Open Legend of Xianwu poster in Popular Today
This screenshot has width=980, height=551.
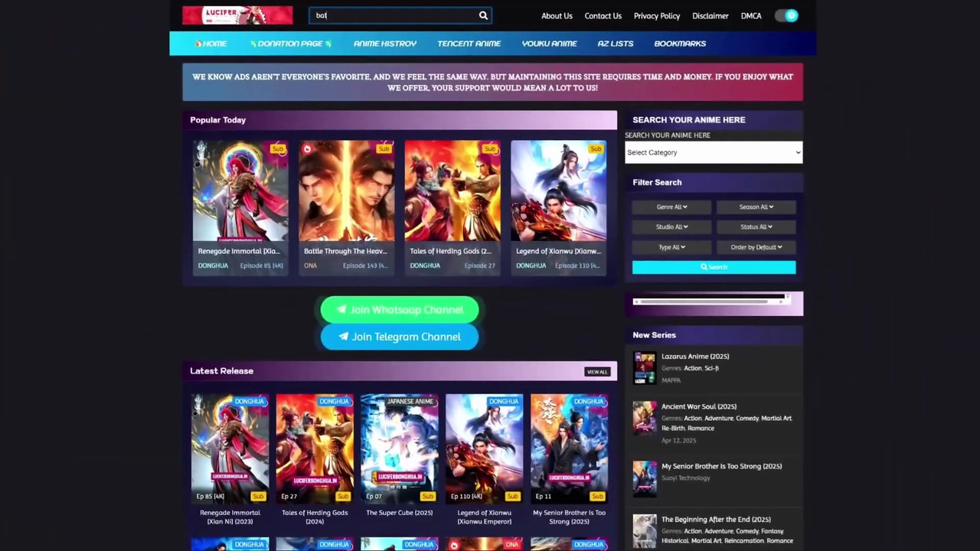(558, 191)
